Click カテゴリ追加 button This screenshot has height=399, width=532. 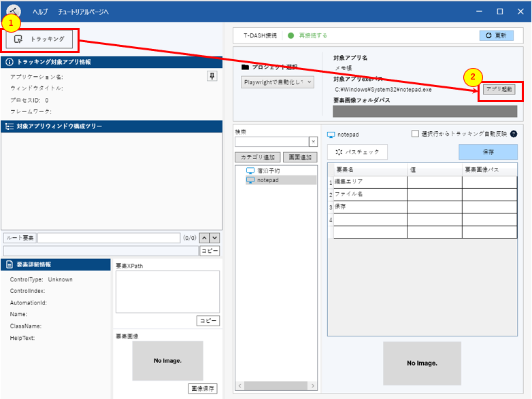pyautogui.click(x=258, y=157)
